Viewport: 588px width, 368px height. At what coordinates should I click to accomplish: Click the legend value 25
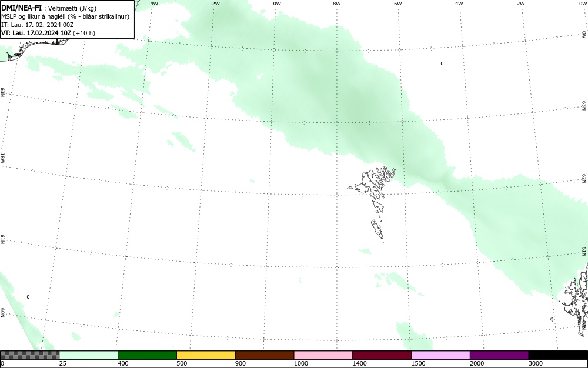pyautogui.click(x=63, y=363)
